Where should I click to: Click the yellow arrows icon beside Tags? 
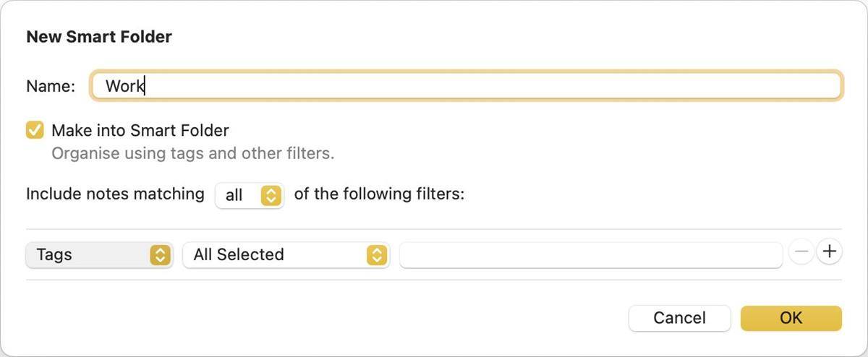pos(160,254)
